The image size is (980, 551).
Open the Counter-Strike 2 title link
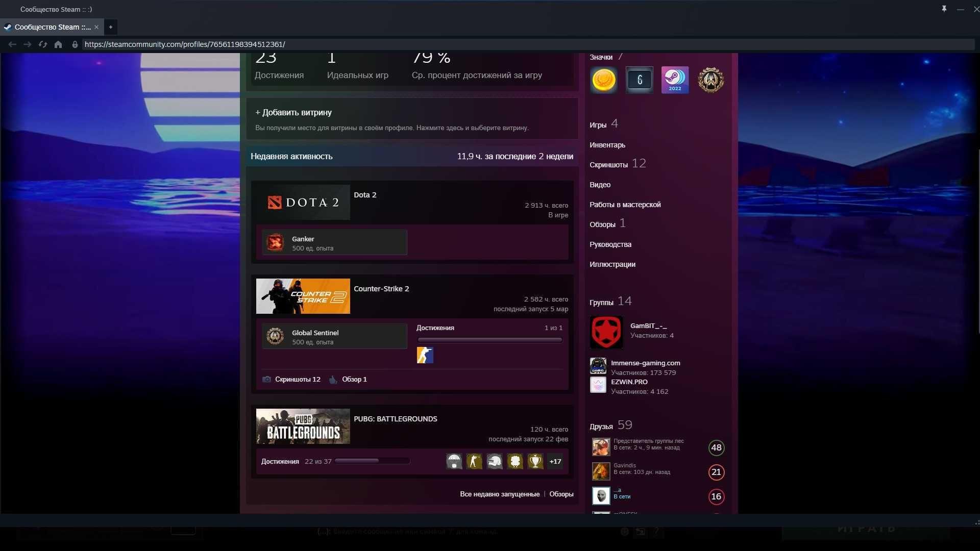(x=381, y=289)
